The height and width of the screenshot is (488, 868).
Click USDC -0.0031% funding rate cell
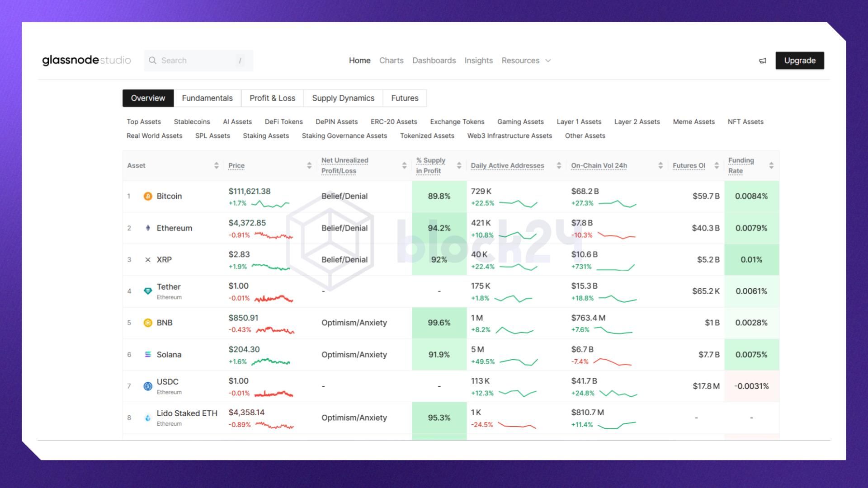[x=751, y=386]
